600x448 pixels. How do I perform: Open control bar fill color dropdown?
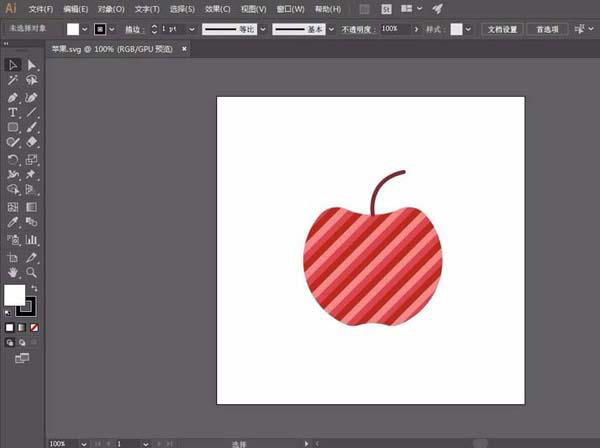(x=85, y=29)
